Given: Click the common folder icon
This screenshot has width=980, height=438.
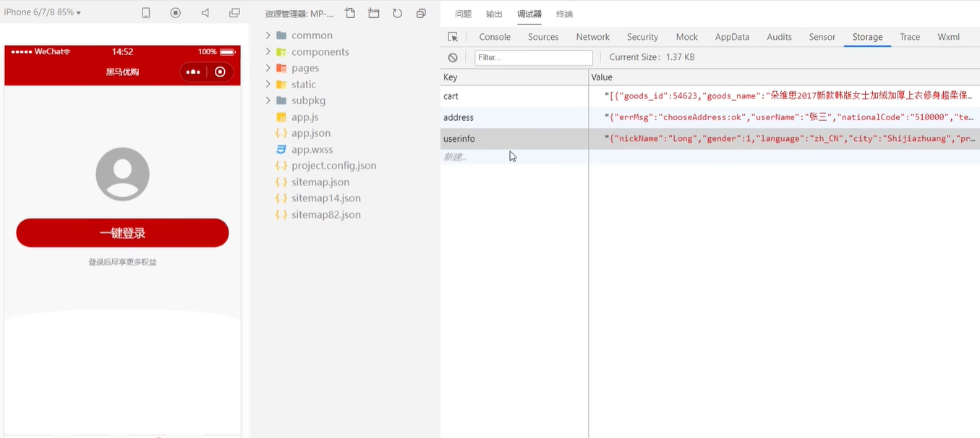Looking at the screenshot, I should point(281,35).
